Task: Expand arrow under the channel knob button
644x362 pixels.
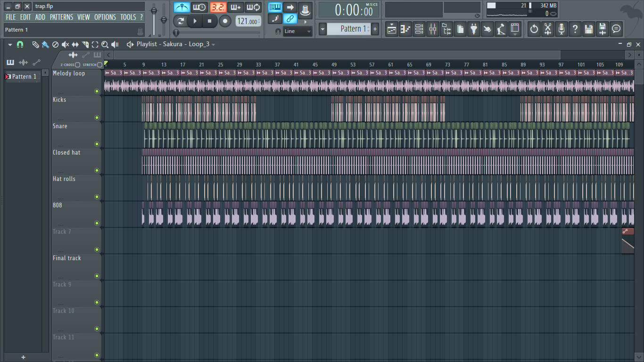Action: (x=305, y=22)
